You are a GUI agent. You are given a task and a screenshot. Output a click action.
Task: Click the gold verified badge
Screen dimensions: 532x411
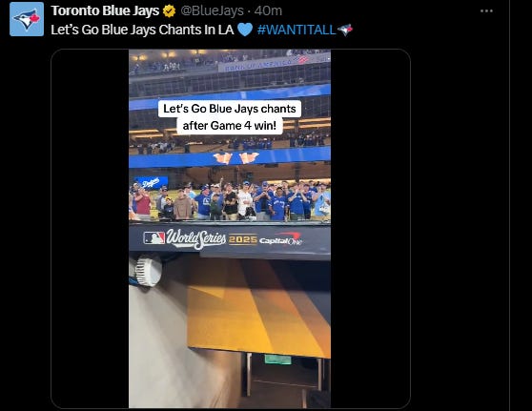click(x=169, y=11)
